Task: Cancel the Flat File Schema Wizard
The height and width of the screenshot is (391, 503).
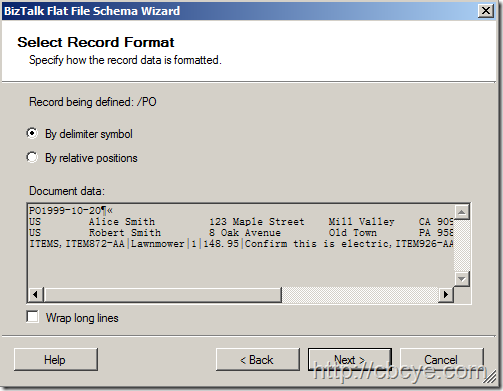Action: [x=442, y=359]
